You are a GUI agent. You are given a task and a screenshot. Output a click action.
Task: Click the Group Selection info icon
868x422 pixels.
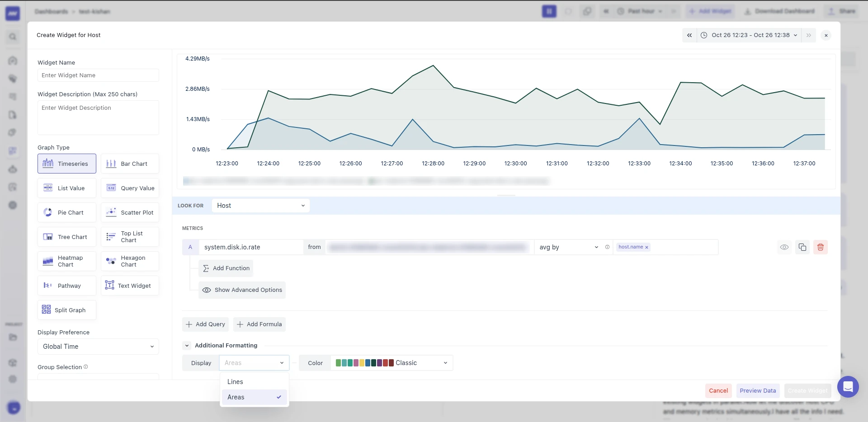coord(86,367)
